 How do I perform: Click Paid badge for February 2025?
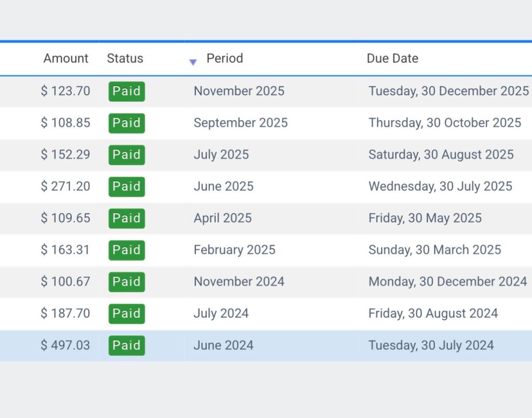[x=127, y=250]
